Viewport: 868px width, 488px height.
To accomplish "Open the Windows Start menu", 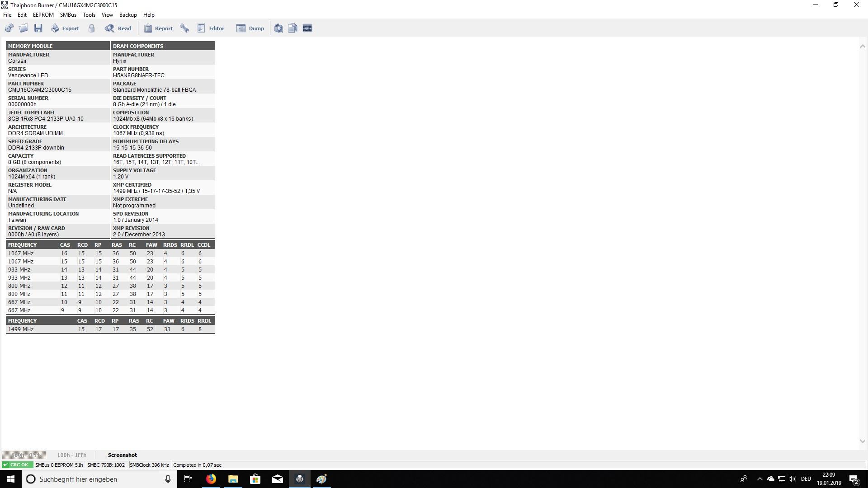I will (x=11, y=479).
